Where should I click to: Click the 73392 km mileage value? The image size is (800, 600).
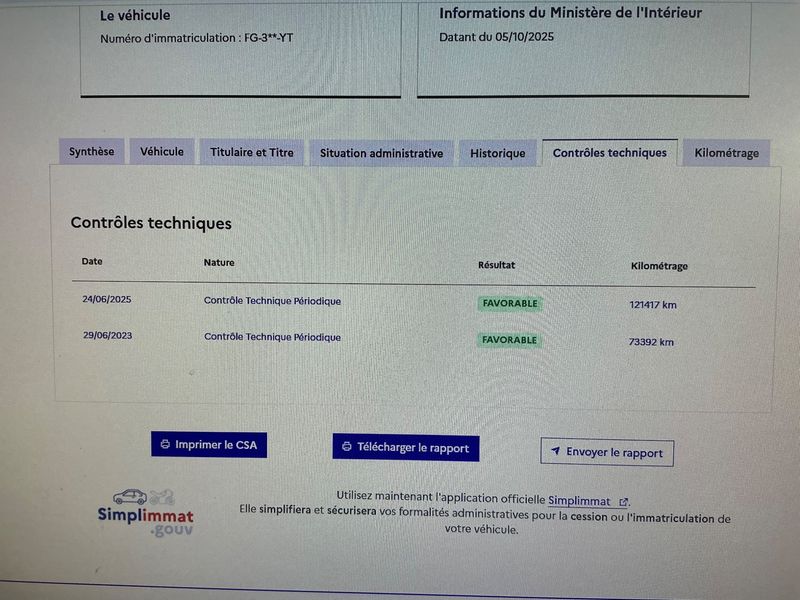coord(651,342)
